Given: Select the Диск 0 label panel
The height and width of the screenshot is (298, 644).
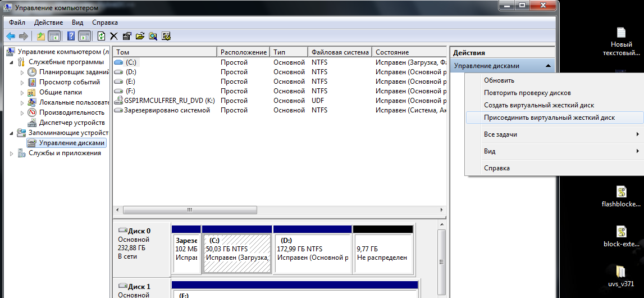Looking at the screenshot, I should [141, 249].
